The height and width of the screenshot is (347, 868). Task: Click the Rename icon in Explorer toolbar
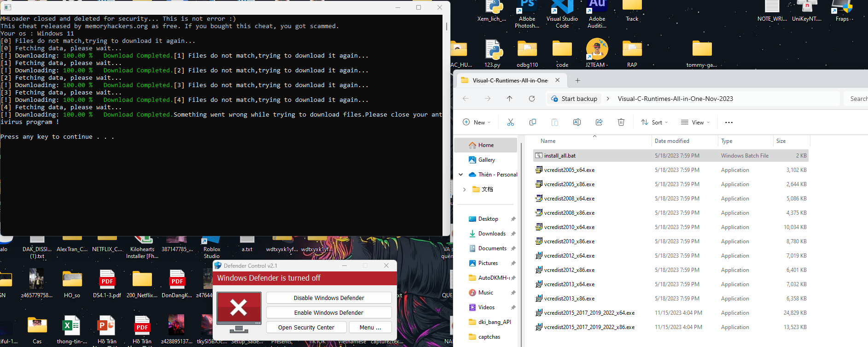577,122
